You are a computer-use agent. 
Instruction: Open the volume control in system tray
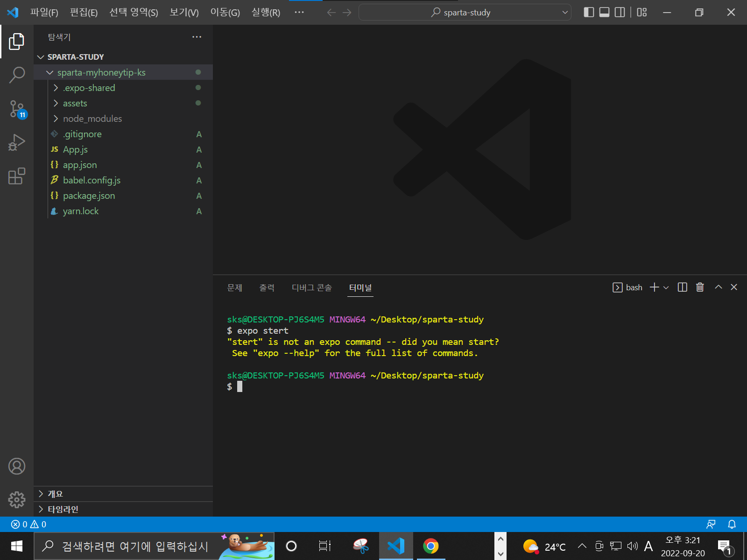(633, 546)
